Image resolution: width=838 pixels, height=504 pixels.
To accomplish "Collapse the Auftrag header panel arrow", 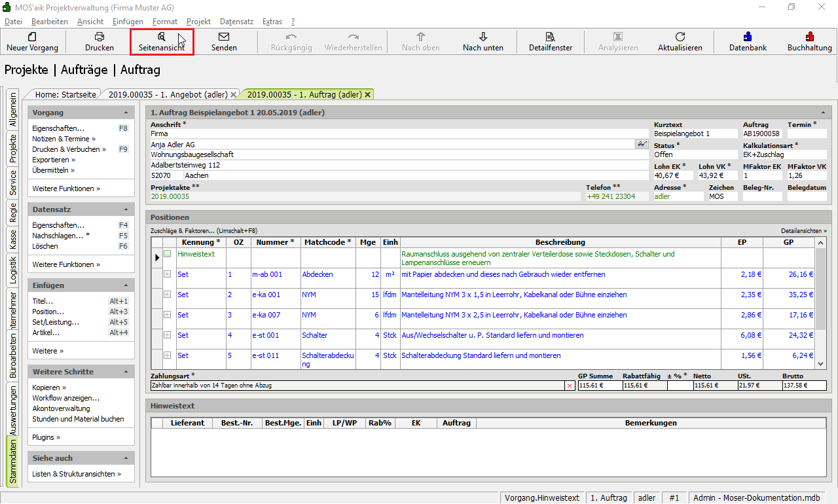I will click(x=823, y=113).
